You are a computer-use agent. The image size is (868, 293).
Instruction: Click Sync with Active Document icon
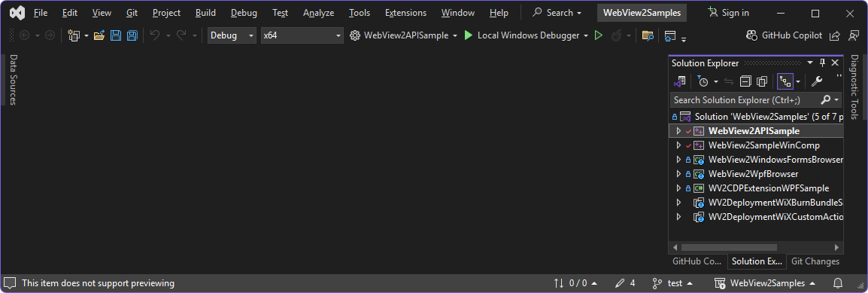tap(729, 81)
